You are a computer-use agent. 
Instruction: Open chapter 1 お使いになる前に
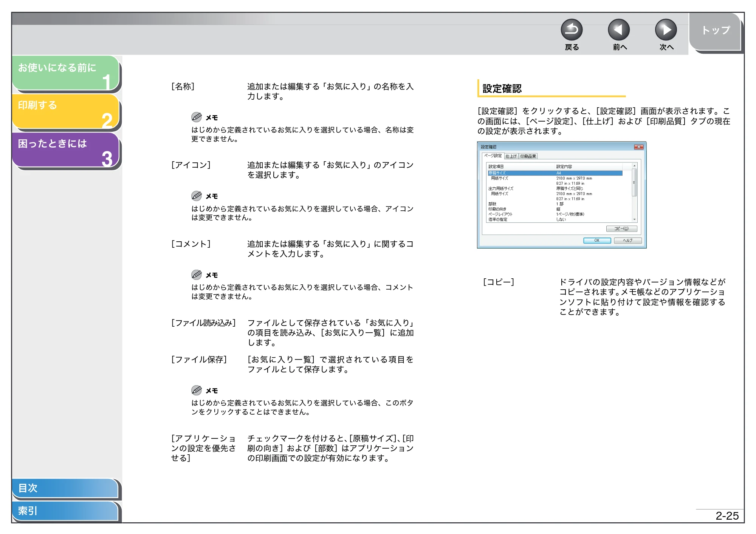click(66, 74)
